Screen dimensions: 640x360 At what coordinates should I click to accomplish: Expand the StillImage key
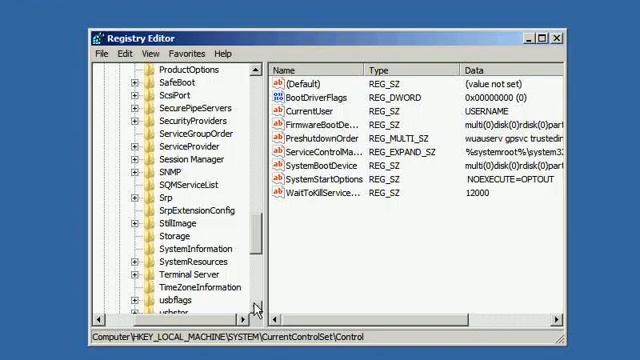[x=135, y=224]
